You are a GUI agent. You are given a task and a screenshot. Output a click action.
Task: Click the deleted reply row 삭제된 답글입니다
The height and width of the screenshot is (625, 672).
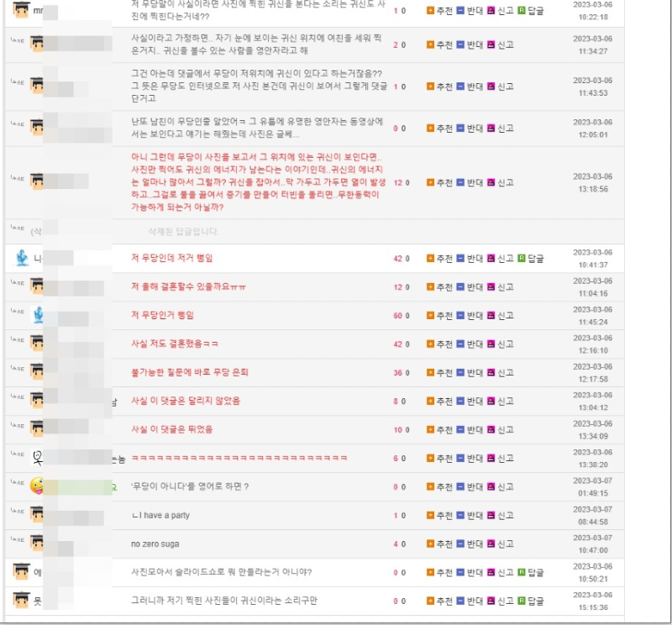[314, 232]
